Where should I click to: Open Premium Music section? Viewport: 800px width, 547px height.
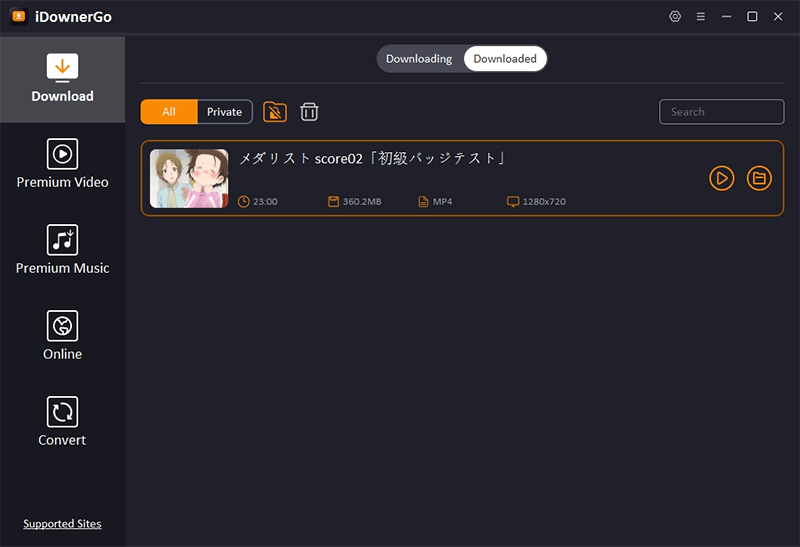(62, 250)
